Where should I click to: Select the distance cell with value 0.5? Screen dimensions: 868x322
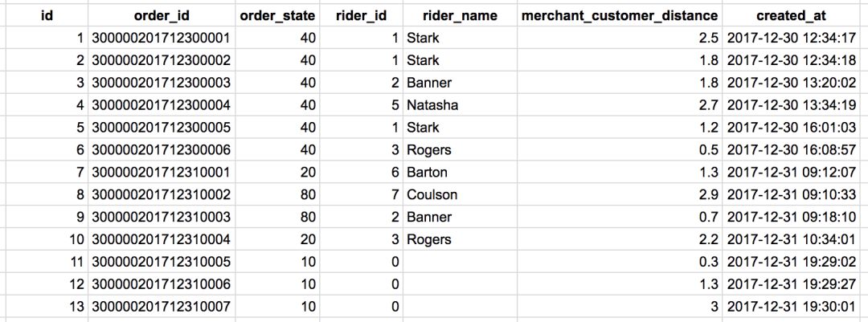(620, 149)
